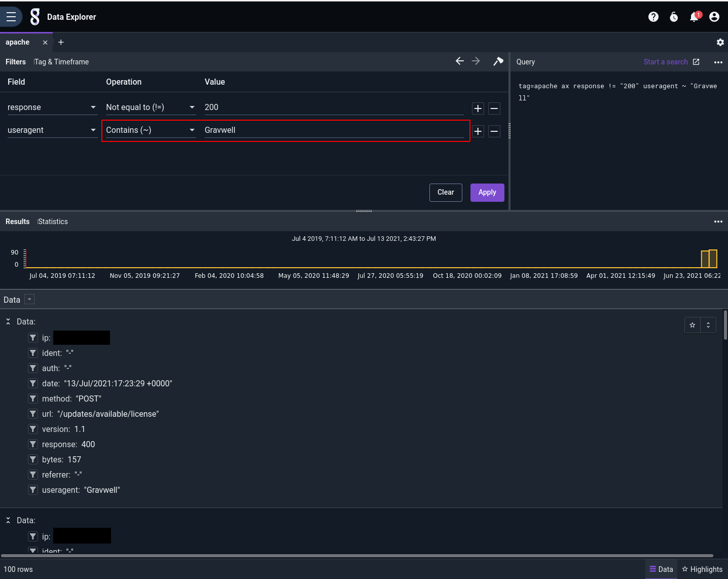
Task: Switch to Highlights view at bottom
Action: [702, 569]
